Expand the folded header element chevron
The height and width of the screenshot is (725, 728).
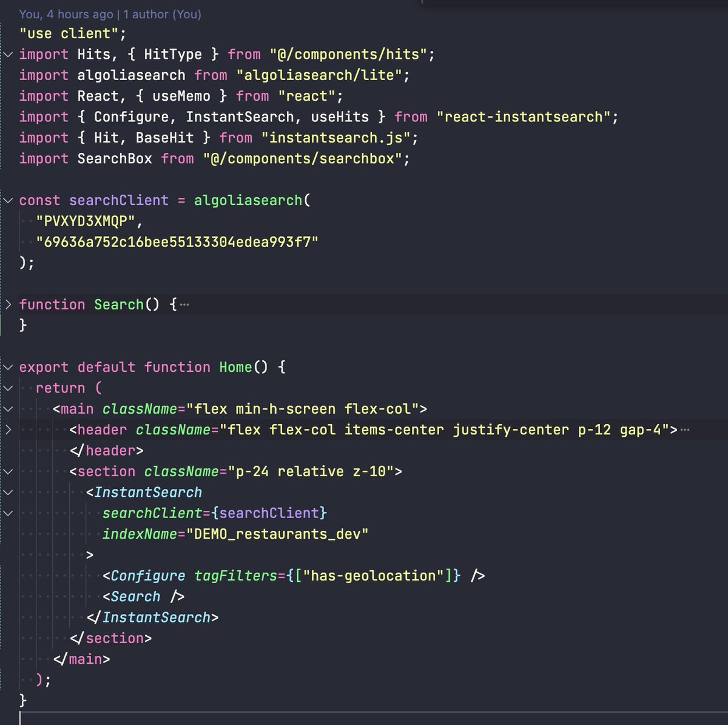coord(7,430)
